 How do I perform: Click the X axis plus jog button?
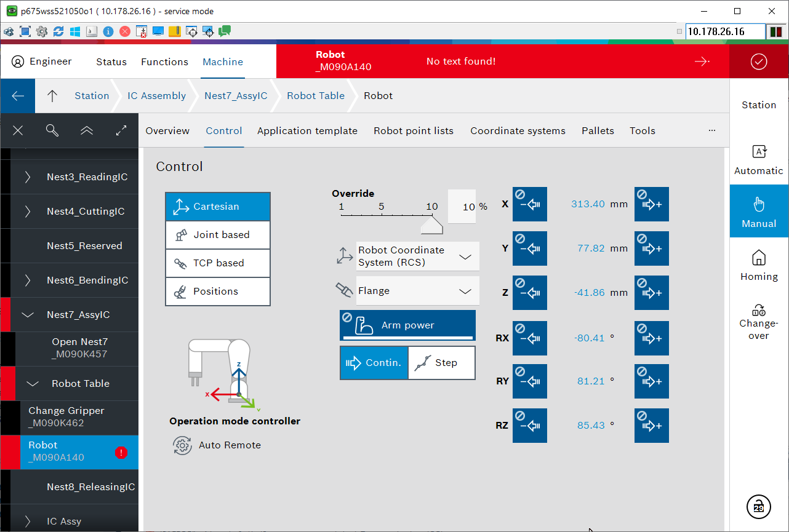coord(651,204)
